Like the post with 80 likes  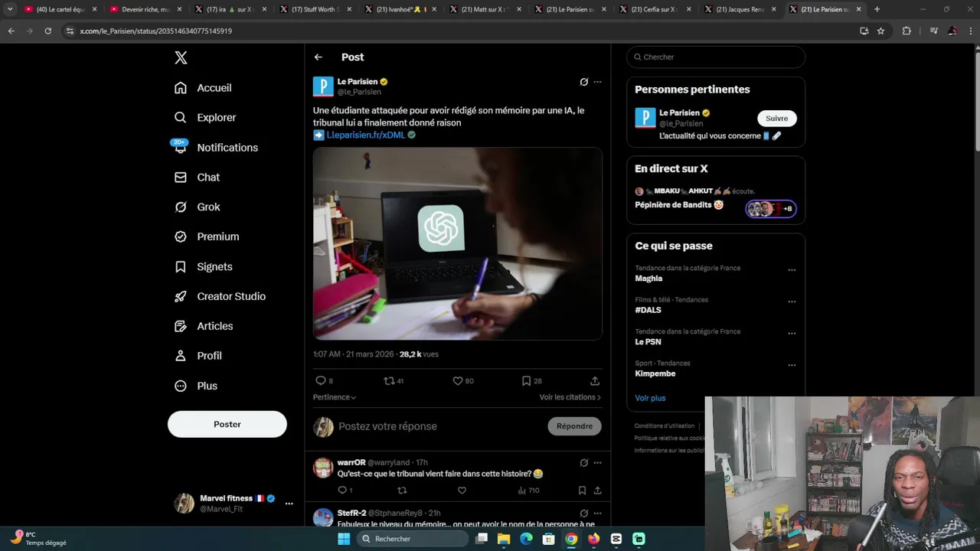click(x=462, y=381)
